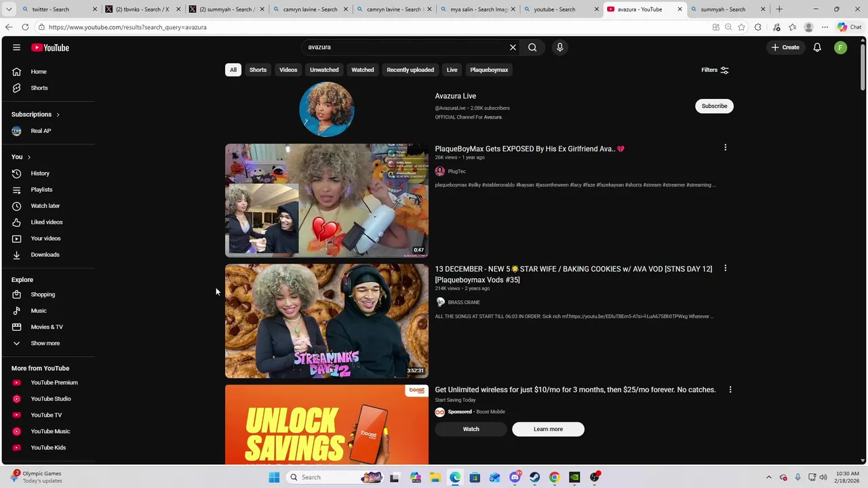
Task: Select the All filter chip
Action: tap(233, 70)
